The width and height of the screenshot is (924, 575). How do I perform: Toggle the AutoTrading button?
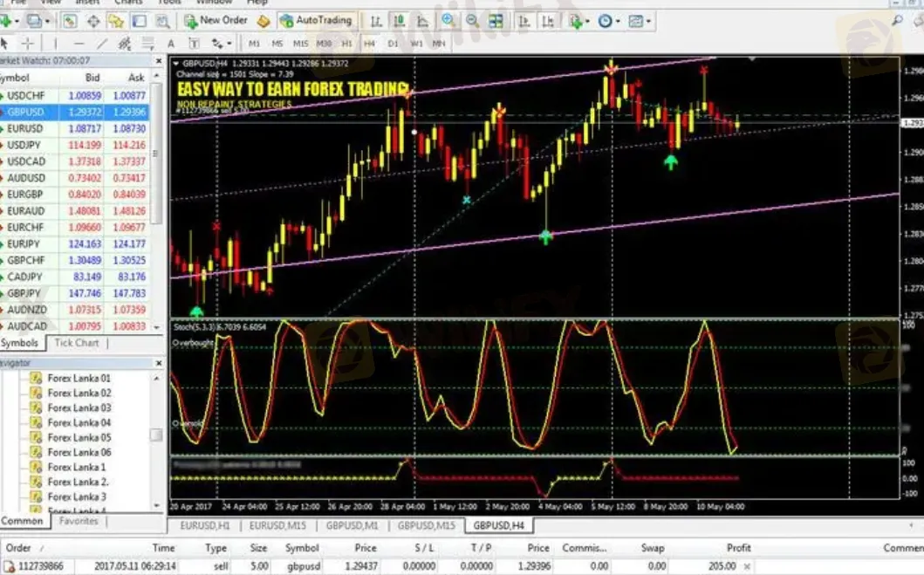[317, 21]
